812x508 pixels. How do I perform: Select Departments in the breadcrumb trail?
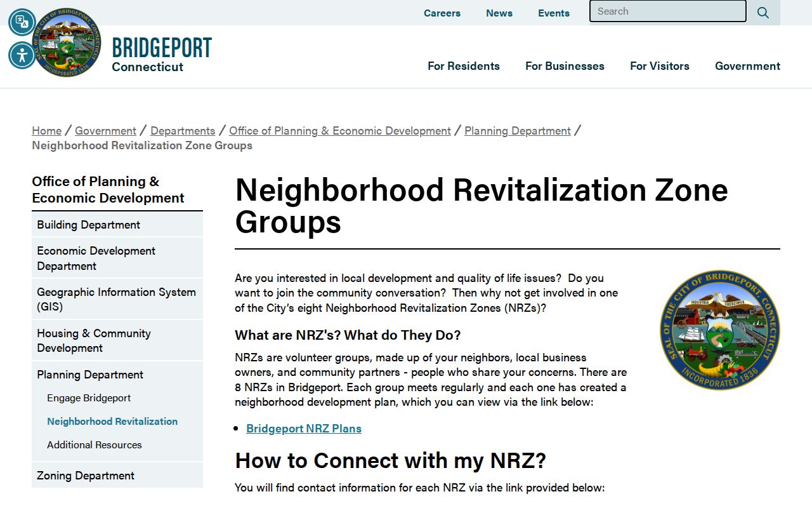[x=183, y=131]
